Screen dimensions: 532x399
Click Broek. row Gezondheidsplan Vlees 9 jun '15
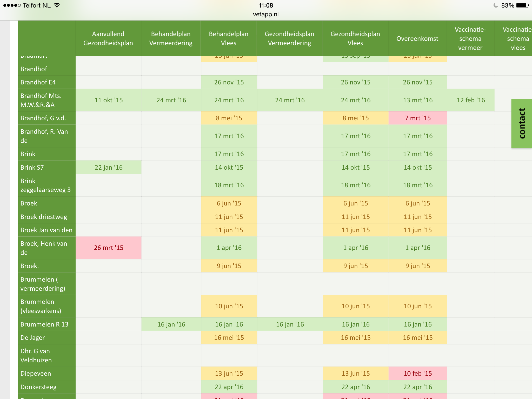[356, 266]
